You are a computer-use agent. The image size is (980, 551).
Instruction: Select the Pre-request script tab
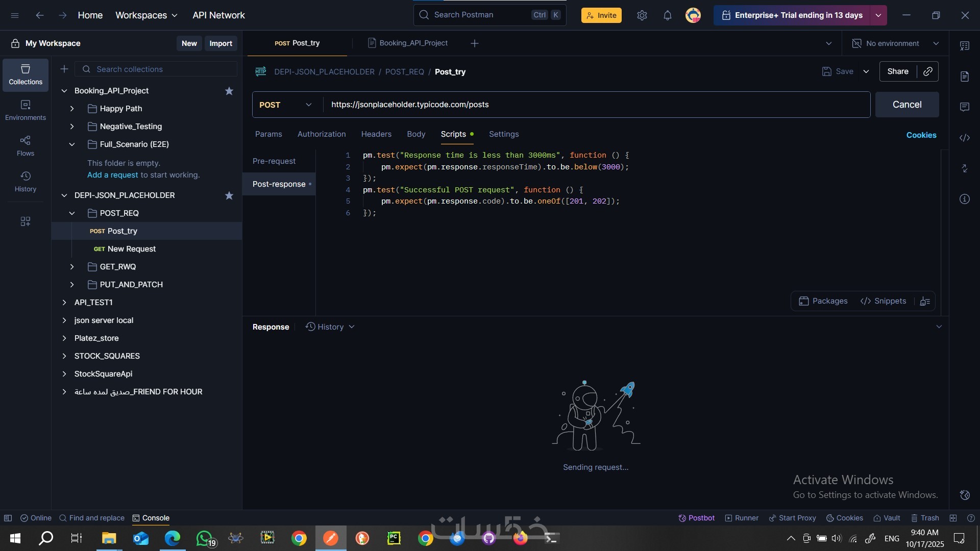tap(274, 161)
